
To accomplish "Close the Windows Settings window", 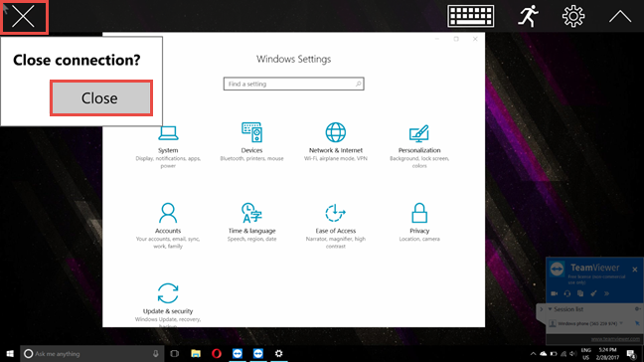I will tap(475, 39).
